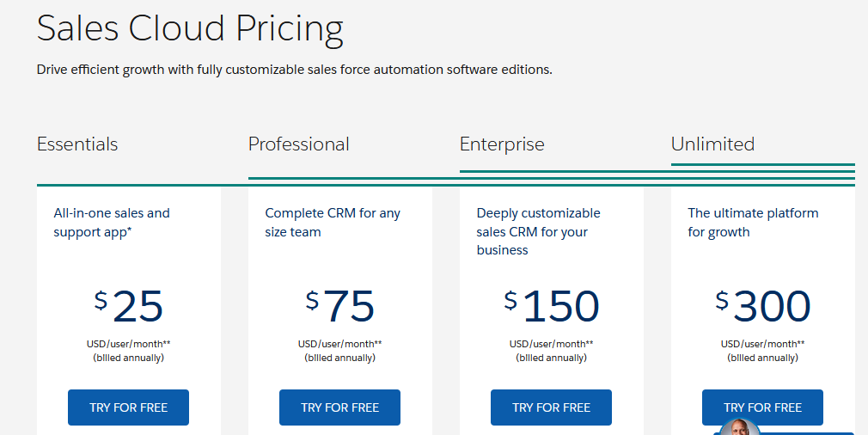868x435 pixels.
Task: Click the $25 Essentials price
Action: [x=129, y=306]
